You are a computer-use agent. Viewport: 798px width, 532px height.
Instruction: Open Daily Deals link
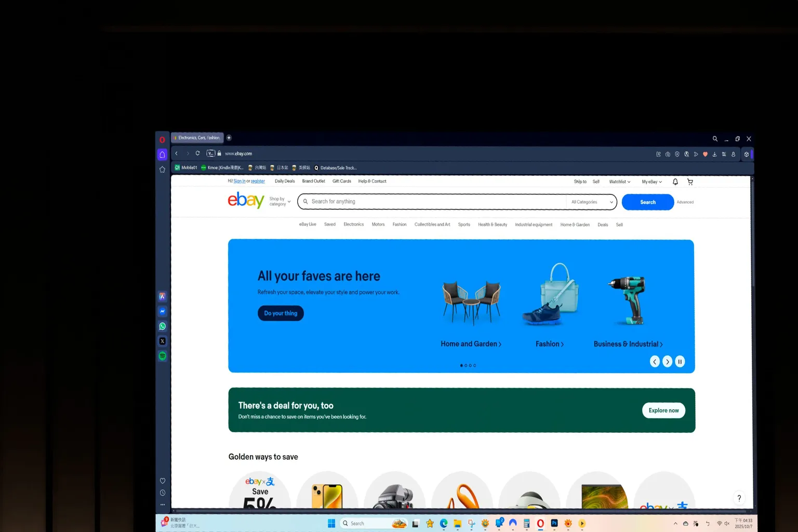tap(285, 181)
